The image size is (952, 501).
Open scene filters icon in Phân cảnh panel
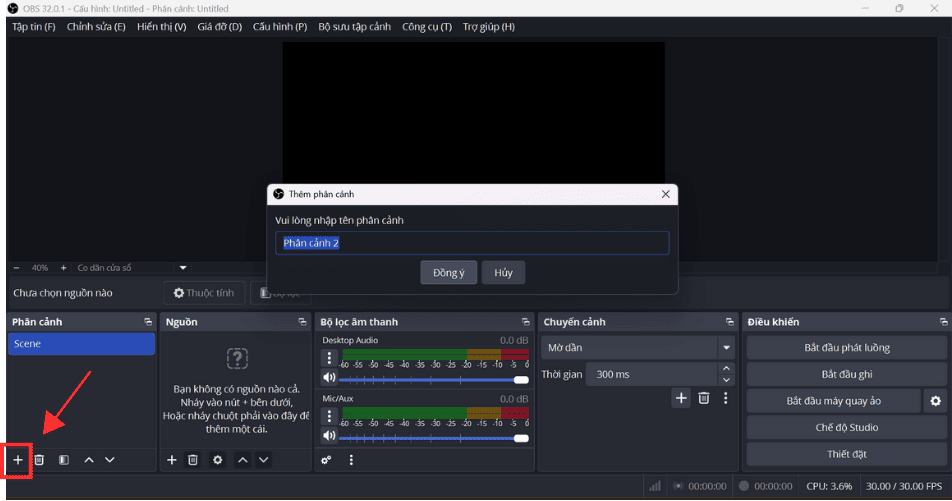pos(64,460)
